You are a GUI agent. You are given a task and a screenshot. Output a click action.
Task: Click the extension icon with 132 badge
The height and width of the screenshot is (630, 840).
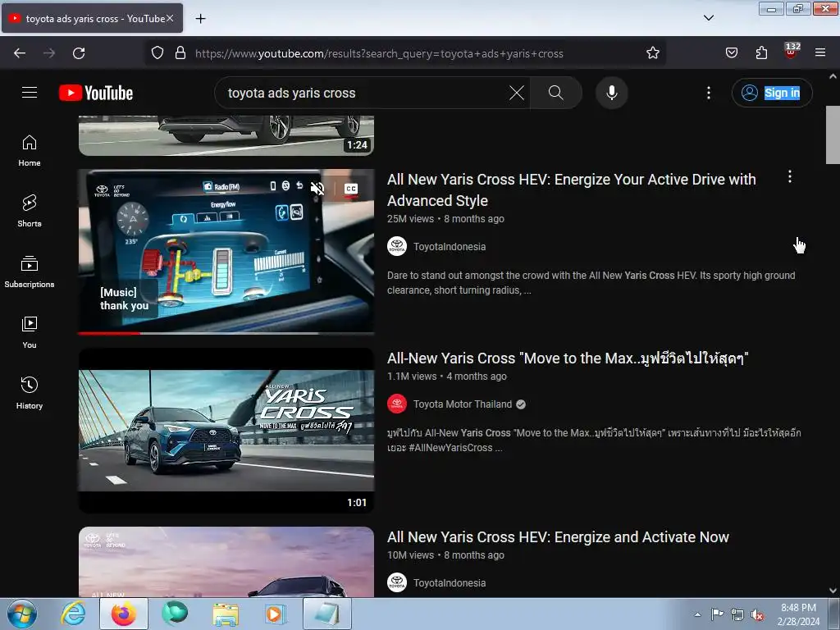coord(792,52)
